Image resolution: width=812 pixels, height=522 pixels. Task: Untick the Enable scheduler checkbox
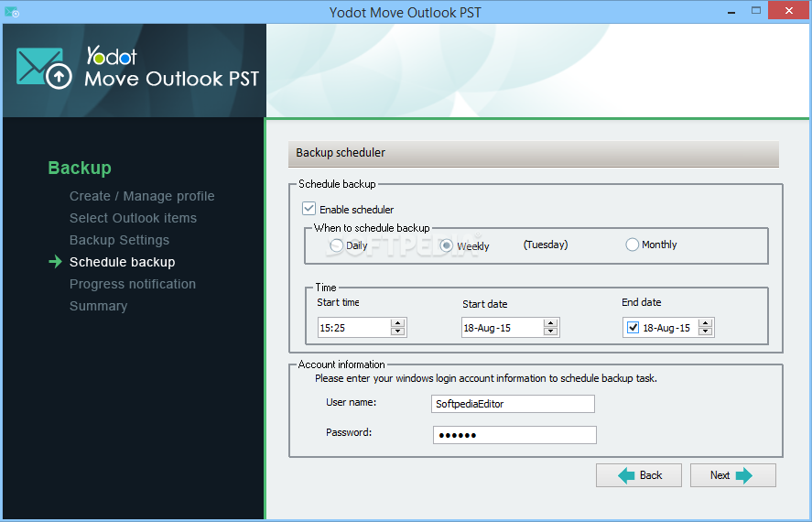(x=309, y=209)
